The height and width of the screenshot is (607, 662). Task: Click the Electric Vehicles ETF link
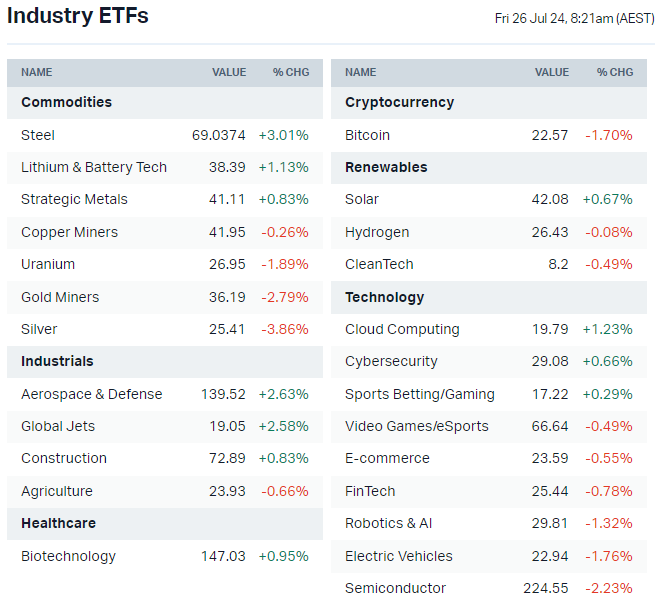(398, 556)
